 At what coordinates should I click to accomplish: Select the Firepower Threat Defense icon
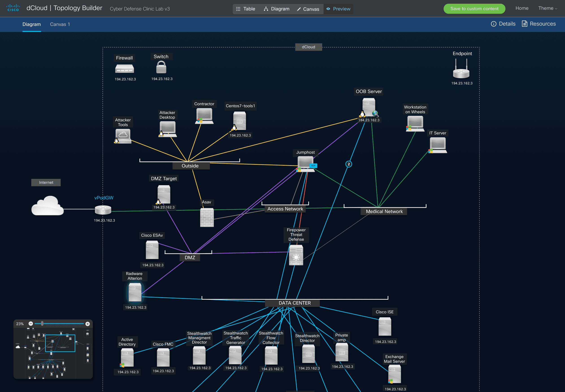[x=296, y=255]
